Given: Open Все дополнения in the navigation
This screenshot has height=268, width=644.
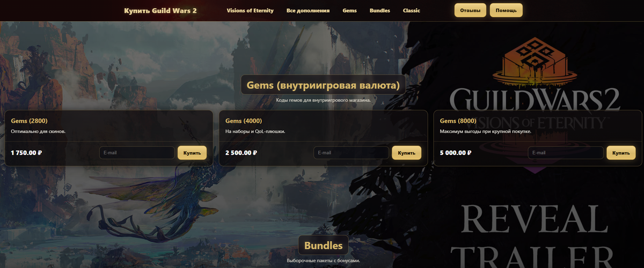Looking at the screenshot, I should point(308,11).
